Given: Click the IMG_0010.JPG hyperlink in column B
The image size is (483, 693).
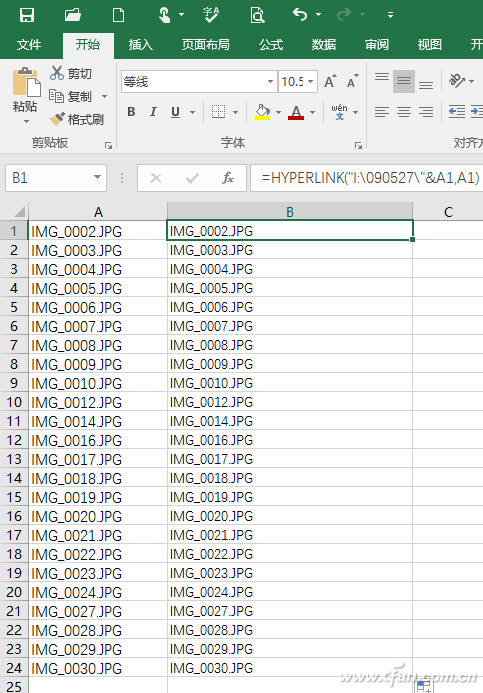Looking at the screenshot, I should pos(211,383).
